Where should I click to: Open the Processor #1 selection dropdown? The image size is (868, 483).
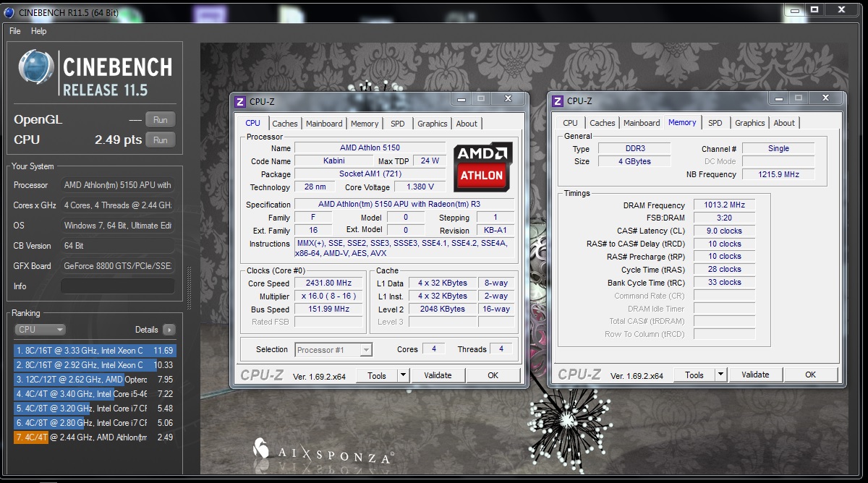click(x=333, y=350)
